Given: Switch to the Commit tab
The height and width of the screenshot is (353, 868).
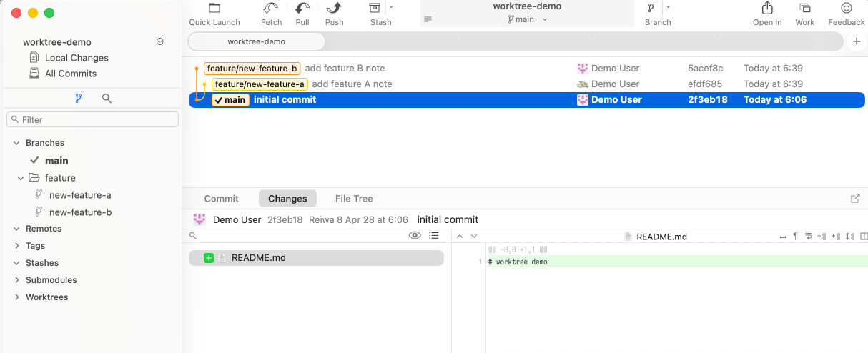Looking at the screenshot, I should [222, 199].
